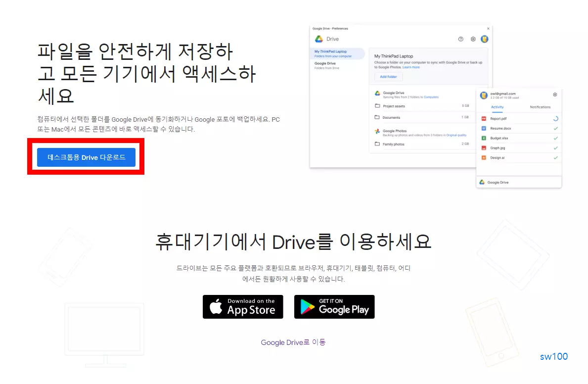
Task: Switch to the Notifications tab
Action: (x=541, y=106)
